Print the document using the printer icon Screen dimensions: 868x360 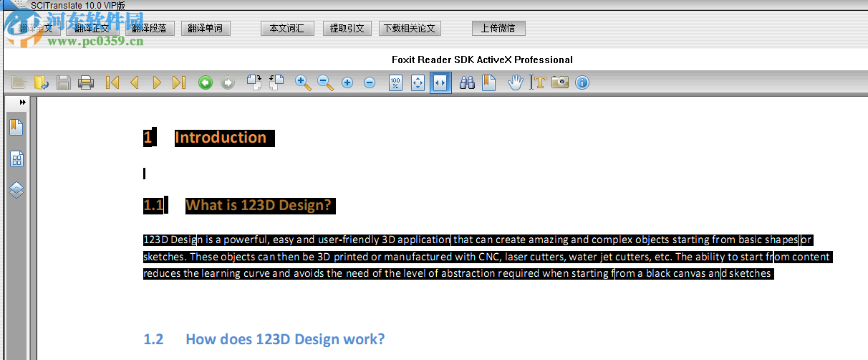86,82
